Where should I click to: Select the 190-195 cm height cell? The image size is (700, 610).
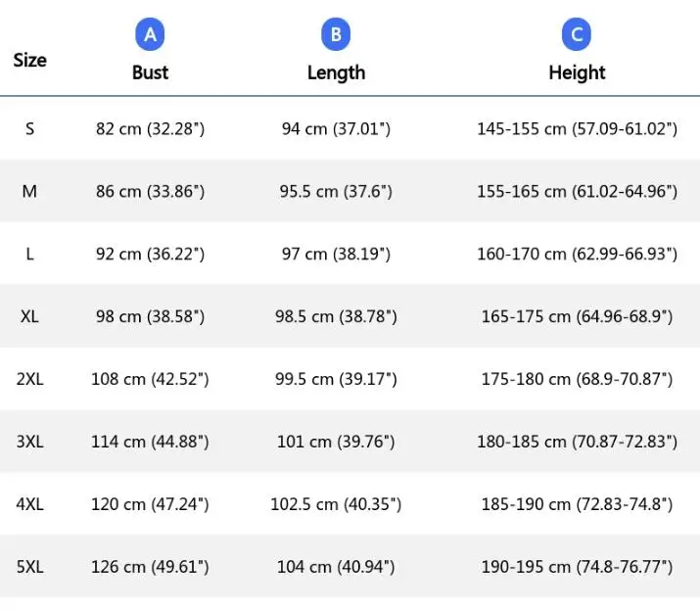pyautogui.click(x=577, y=567)
